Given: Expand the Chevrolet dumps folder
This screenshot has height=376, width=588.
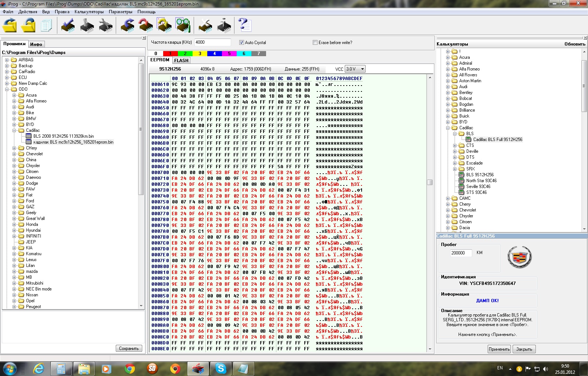Looking at the screenshot, I should pos(14,154).
